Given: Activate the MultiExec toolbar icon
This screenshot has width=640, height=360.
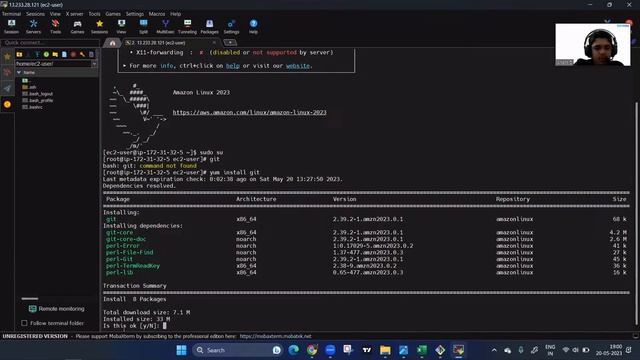Looking at the screenshot, I should tap(165, 27).
